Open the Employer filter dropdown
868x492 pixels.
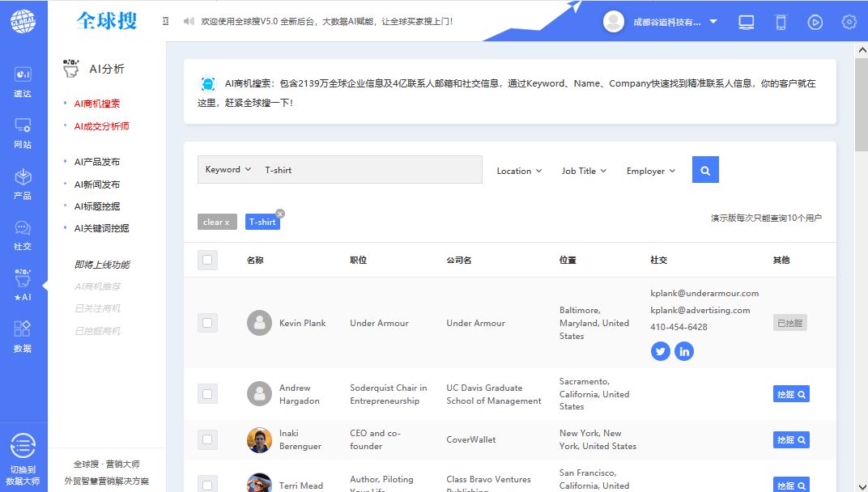pyautogui.click(x=650, y=171)
